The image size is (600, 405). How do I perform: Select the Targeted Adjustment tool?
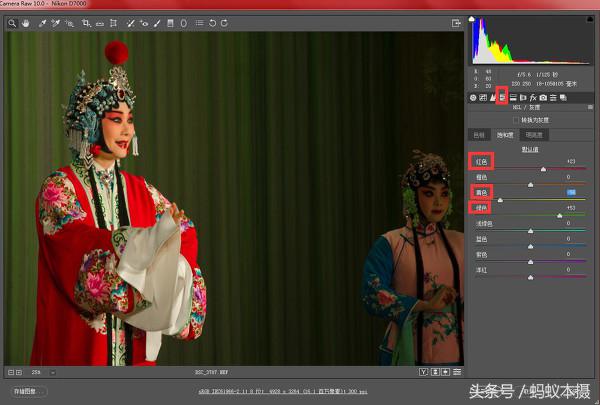tap(69, 23)
